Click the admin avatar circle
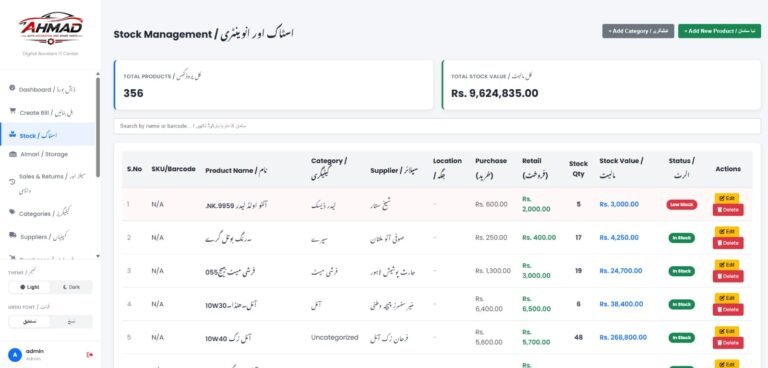The image size is (768, 368). [x=15, y=355]
